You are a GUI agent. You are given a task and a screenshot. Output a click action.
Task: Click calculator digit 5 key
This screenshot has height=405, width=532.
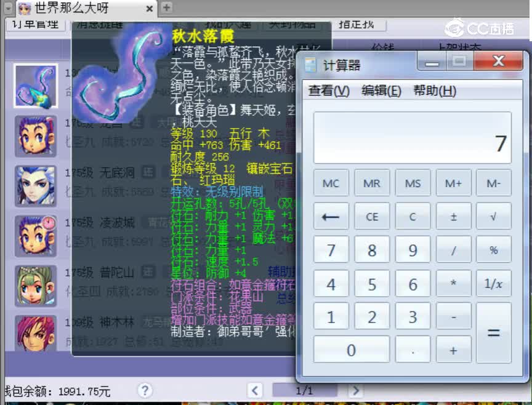(372, 284)
